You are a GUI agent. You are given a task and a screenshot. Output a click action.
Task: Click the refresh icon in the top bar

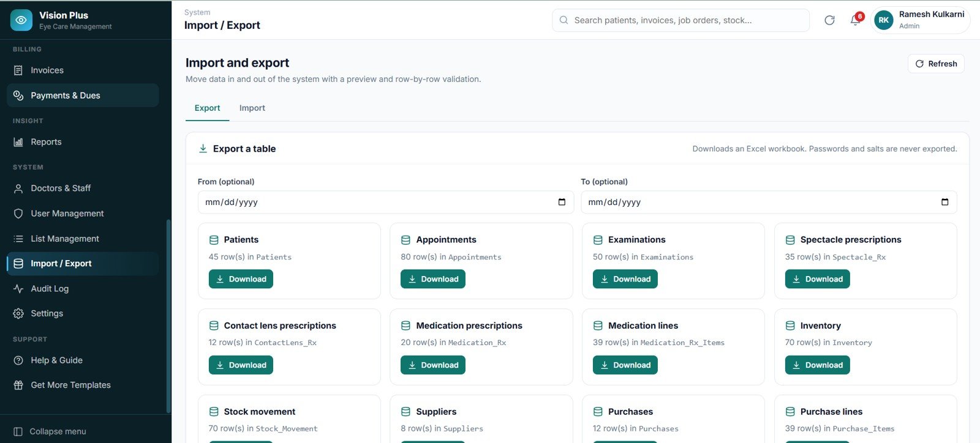click(x=829, y=20)
